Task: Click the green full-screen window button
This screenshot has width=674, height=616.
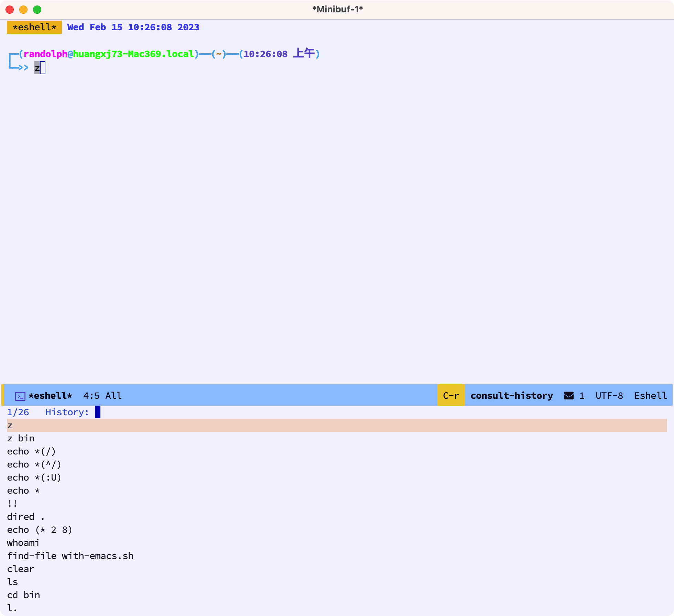Action: coord(37,10)
